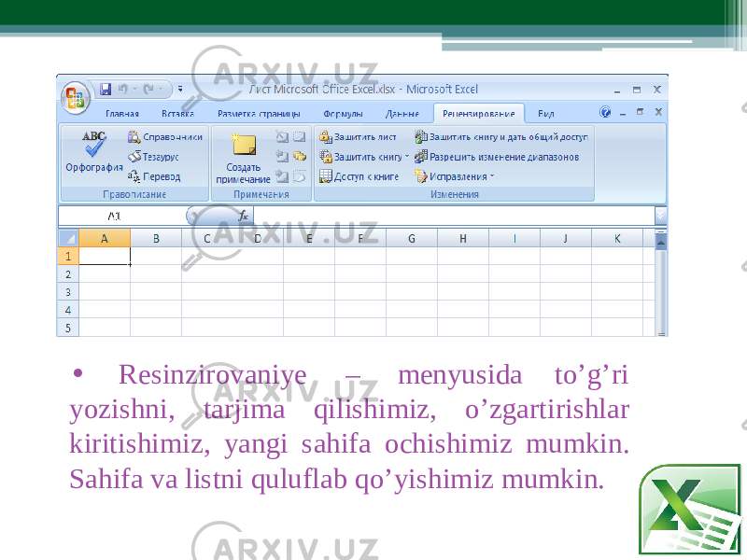This screenshot has width=747, height=560.
Task: Select column K header
Action: click(x=617, y=238)
